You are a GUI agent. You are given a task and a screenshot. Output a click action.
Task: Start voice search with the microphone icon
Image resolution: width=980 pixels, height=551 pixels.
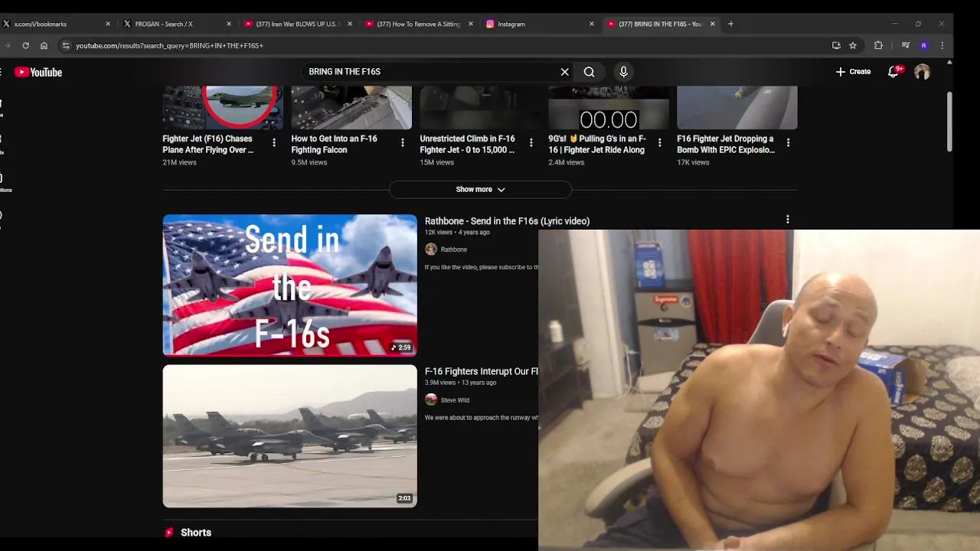click(x=623, y=72)
